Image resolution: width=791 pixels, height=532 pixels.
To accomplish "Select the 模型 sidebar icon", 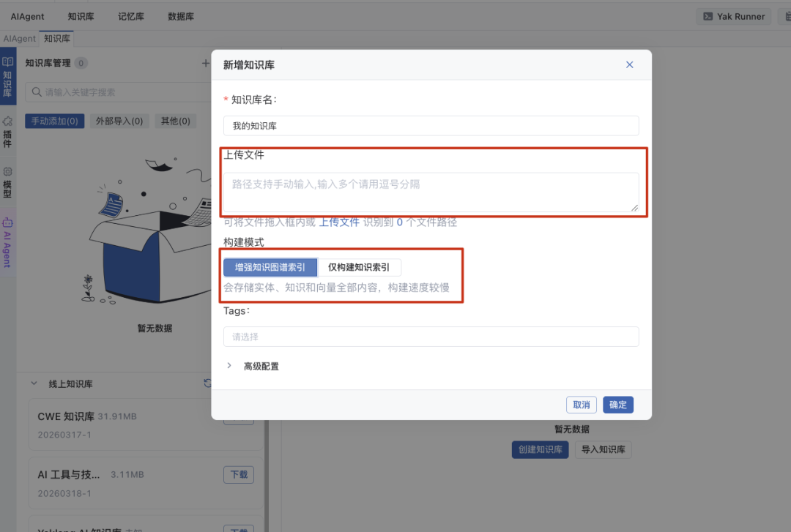I will click(x=7, y=182).
